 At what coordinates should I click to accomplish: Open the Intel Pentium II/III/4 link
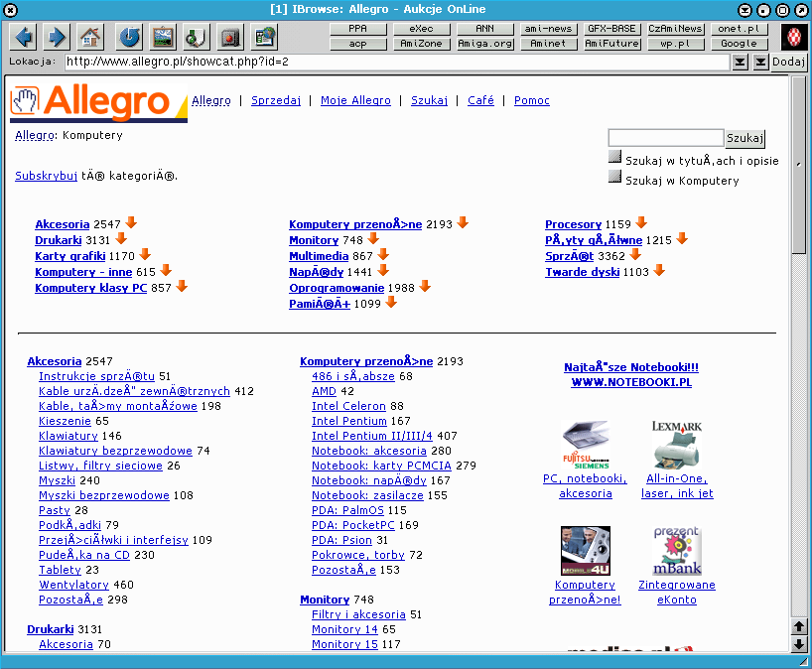coord(372,436)
